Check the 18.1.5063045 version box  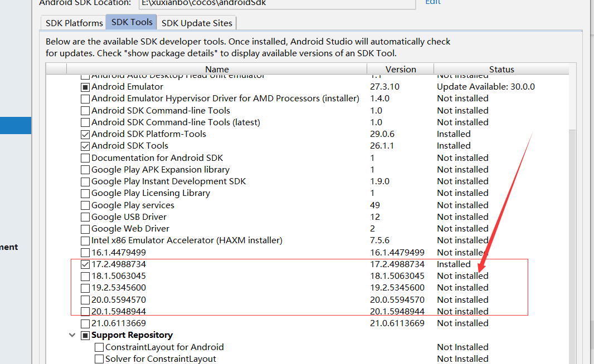[85, 276]
